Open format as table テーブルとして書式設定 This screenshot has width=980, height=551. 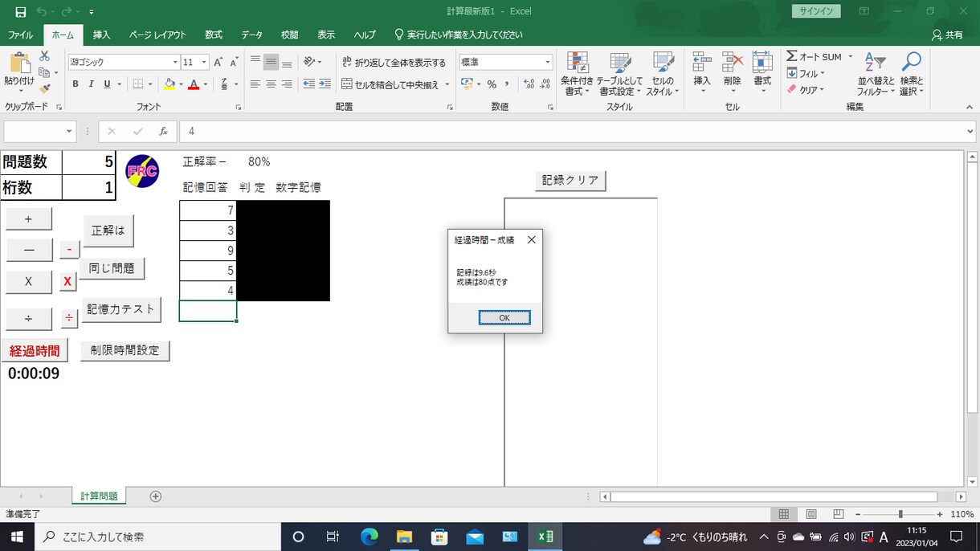(x=620, y=74)
